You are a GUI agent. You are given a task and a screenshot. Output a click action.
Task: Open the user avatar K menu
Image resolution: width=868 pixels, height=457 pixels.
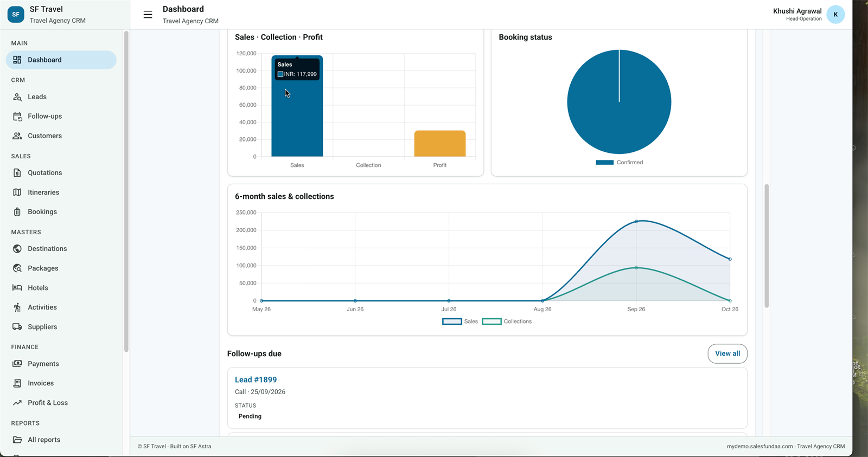(x=835, y=15)
